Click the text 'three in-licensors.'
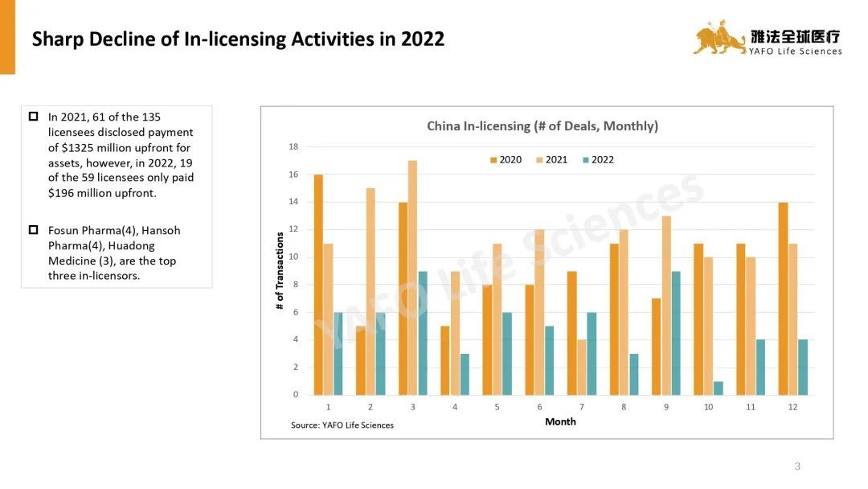Screen dimensions: 868x489 (x=94, y=276)
